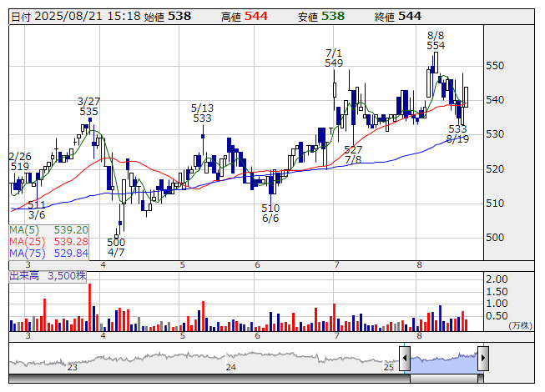Click the 6/6 510 low label

pos(270,214)
